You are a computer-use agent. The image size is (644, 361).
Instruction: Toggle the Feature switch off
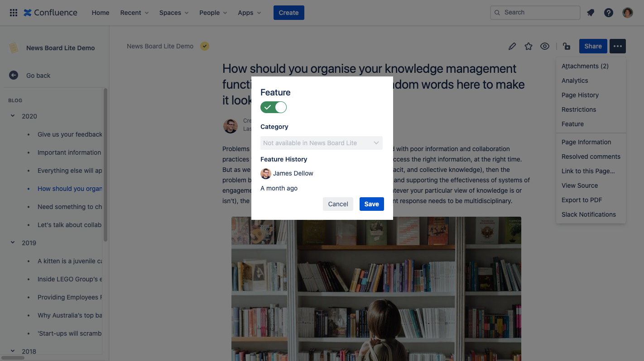(x=274, y=107)
